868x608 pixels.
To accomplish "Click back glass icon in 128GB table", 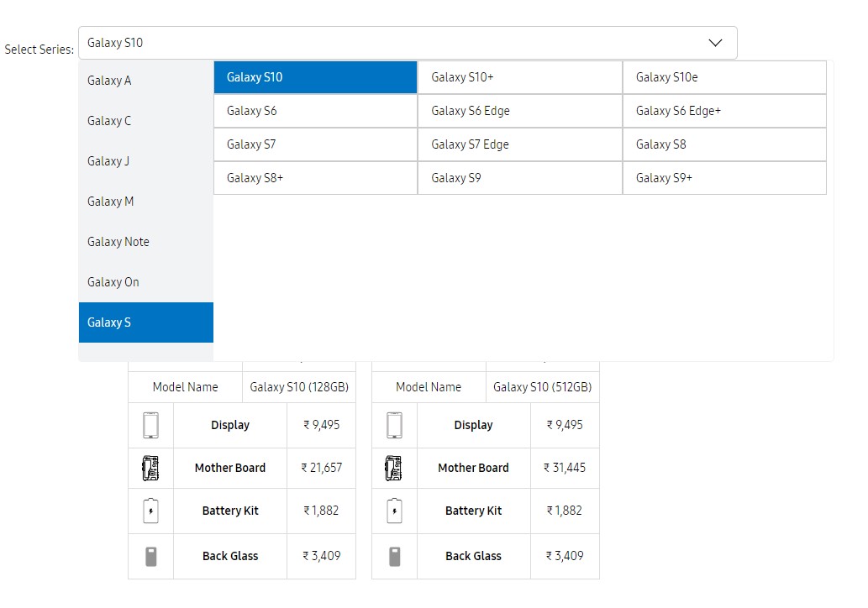I will (x=150, y=556).
